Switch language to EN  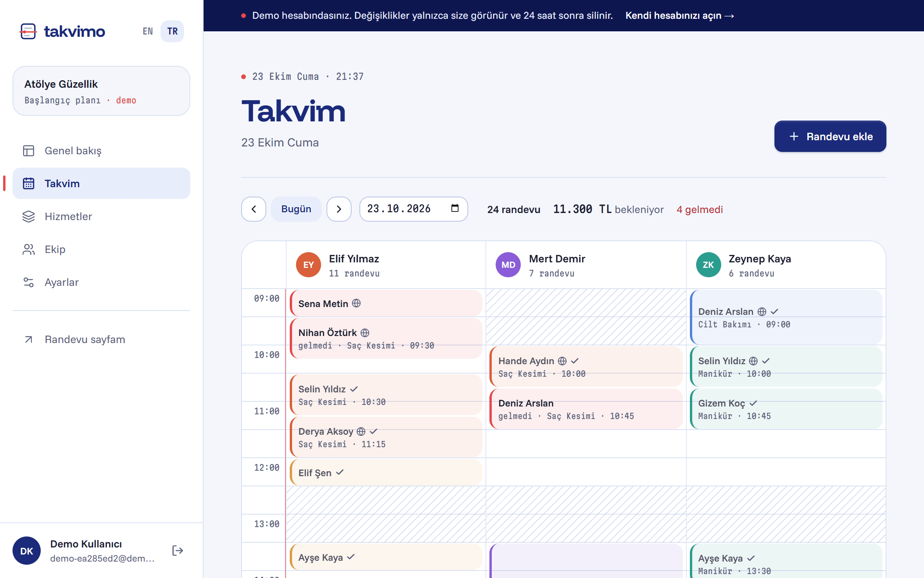(148, 31)
